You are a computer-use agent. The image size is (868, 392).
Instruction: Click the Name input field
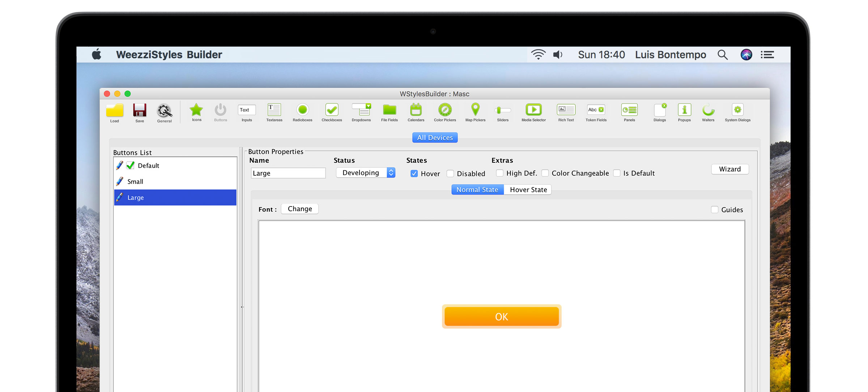point(288,173)
